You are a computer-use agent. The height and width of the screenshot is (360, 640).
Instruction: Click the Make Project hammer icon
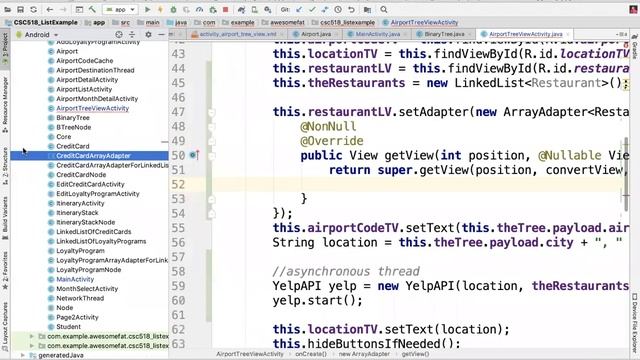coord(93,9)
